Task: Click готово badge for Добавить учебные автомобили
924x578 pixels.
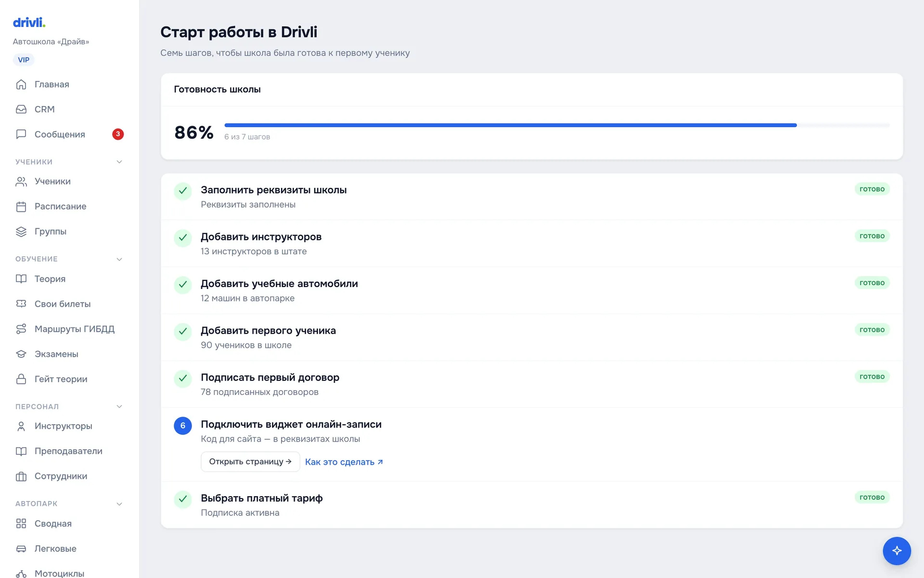Action: click(x=872, y=283)
